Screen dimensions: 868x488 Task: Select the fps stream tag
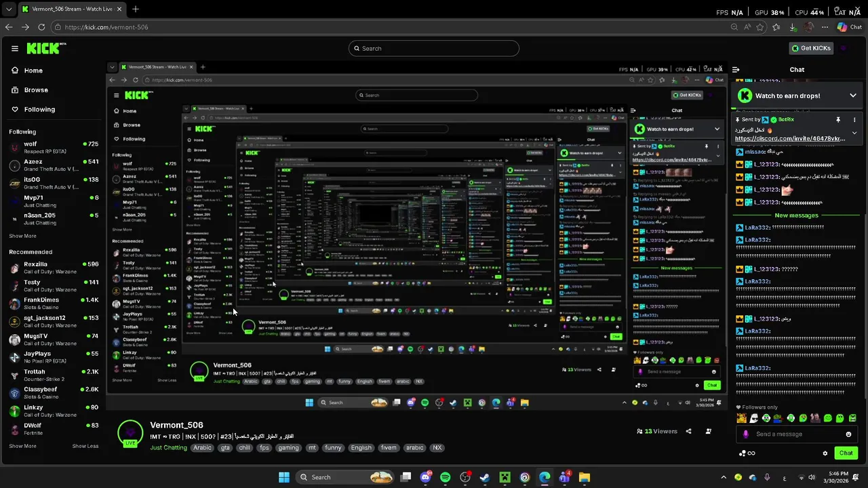(x=264, y=448)
